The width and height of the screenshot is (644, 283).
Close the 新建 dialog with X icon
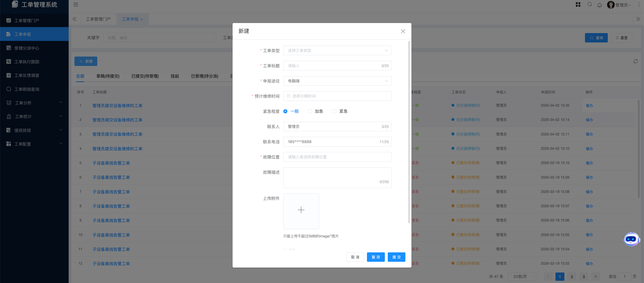pyautogui.click(x=403, y=31)
